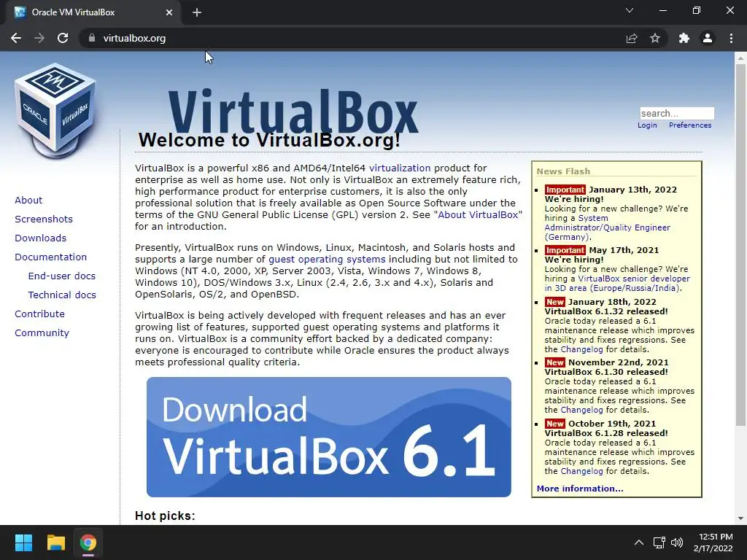Screen dimensions: 747x560
Task: Click the address bar showing virtualbox.org
Action: pos(352,38)
